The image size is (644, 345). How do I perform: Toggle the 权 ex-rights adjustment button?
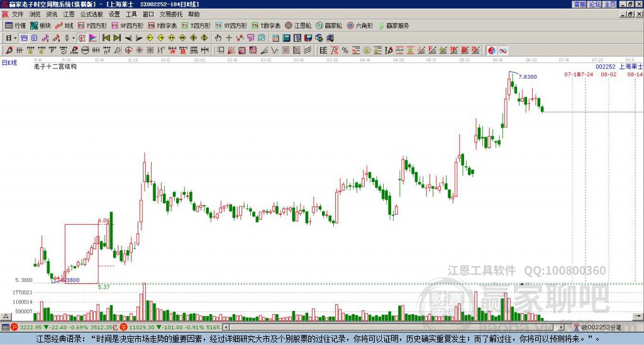82,38
